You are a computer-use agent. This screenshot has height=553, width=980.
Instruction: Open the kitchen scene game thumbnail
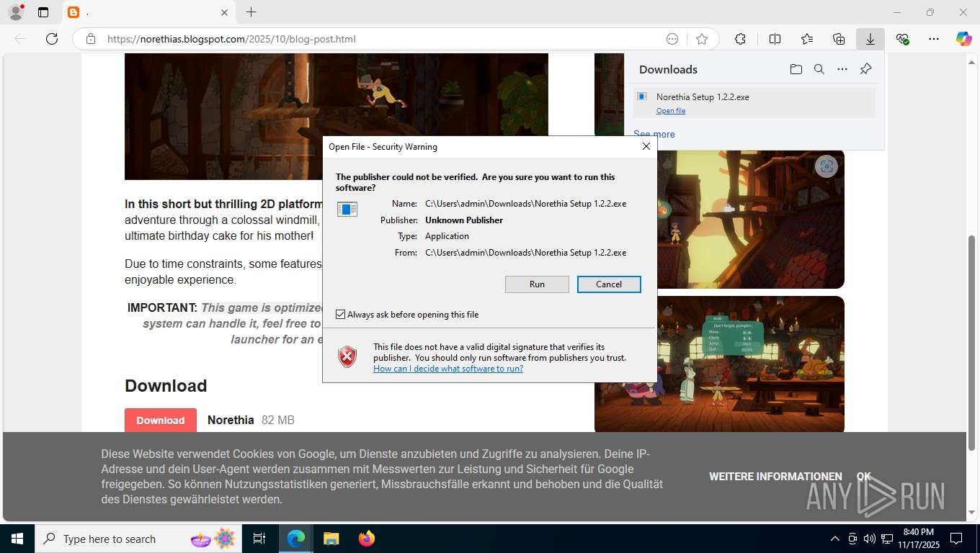click(x=719, y=364)
